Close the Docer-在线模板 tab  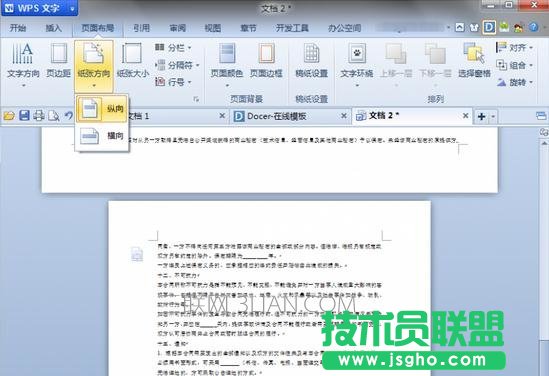pos(343,116)
